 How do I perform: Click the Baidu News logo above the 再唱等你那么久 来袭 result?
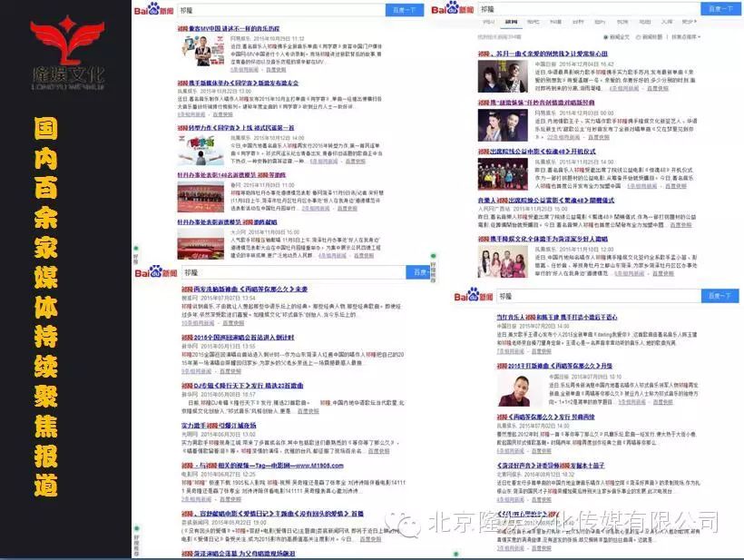pos(156,272)
